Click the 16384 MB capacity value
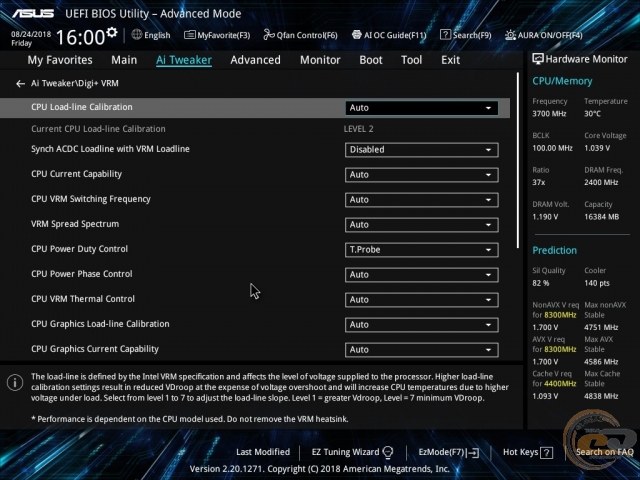This screenshot has width=640, height=480. coord(602,217)
